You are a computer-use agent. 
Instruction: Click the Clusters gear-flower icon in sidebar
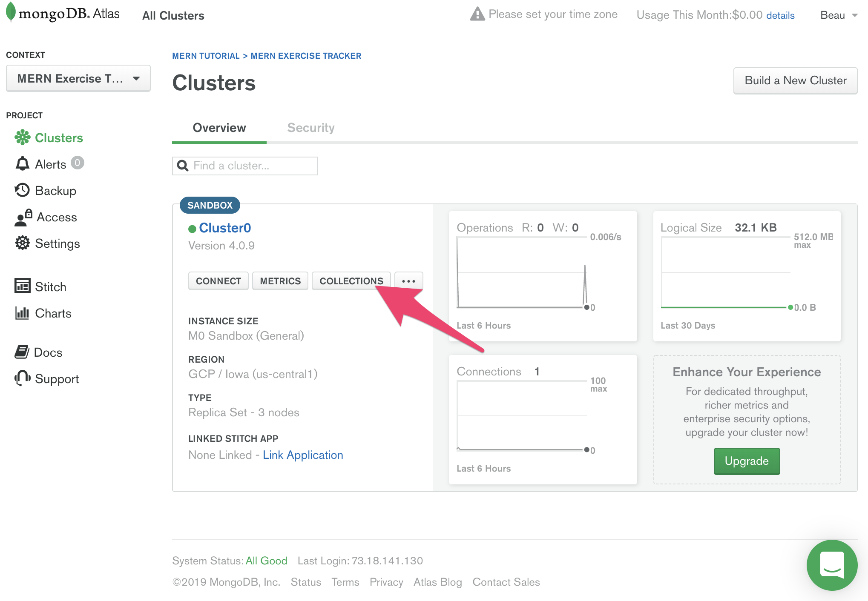22,137
